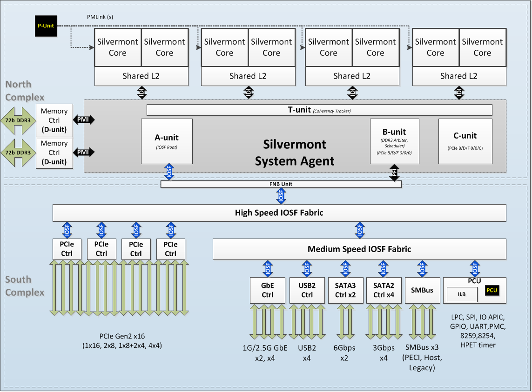Viewport: 532px width, 392px height.
Task: Click the upper black PMI arrow
Action: point(84,120)
